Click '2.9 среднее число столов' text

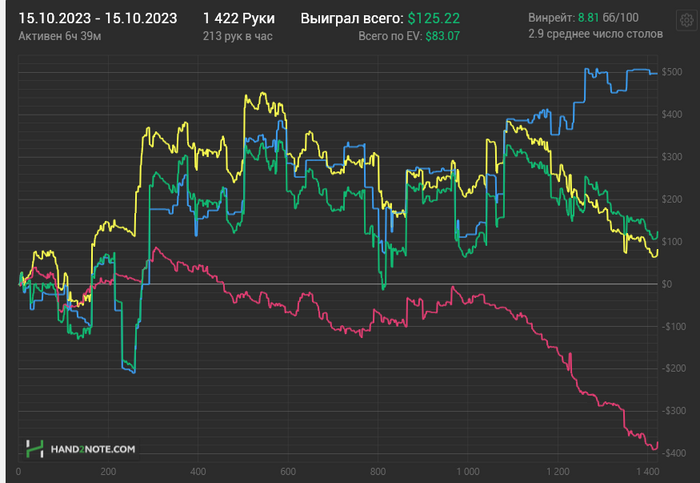596,34
